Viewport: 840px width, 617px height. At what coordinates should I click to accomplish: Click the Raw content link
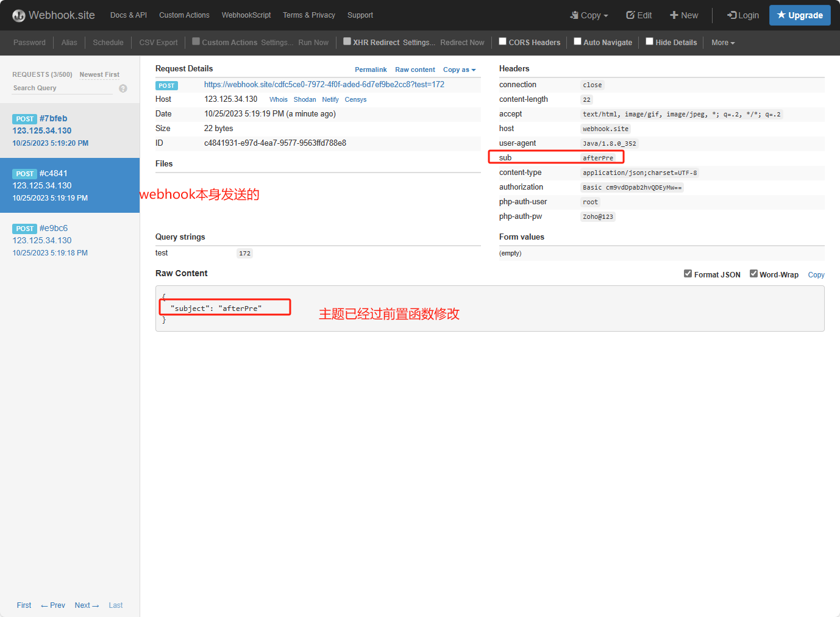point(415,70)
